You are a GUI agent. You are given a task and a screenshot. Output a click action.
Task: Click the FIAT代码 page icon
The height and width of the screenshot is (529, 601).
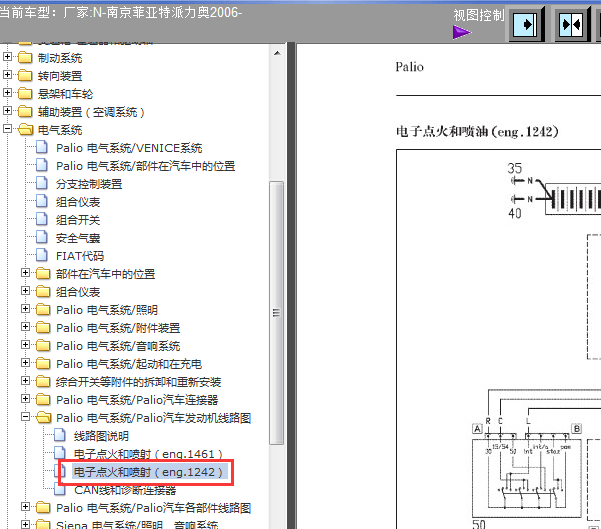(42, 255)
